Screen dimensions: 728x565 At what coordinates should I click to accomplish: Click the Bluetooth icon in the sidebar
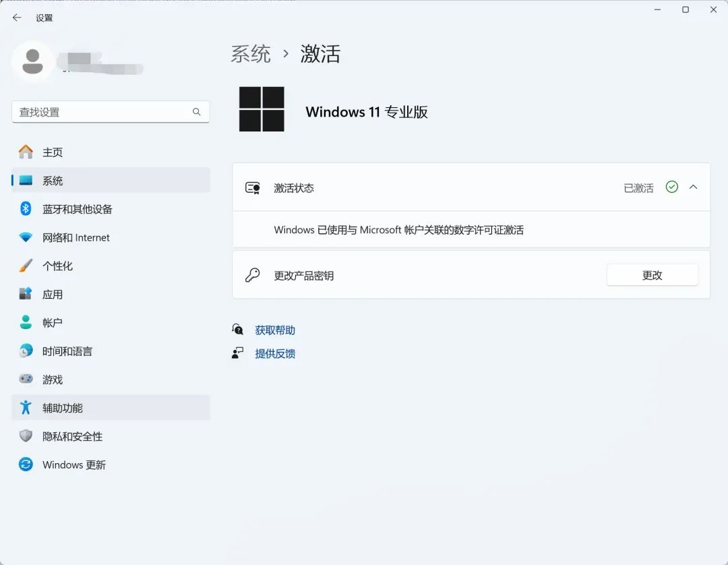(x=26, y=209)
